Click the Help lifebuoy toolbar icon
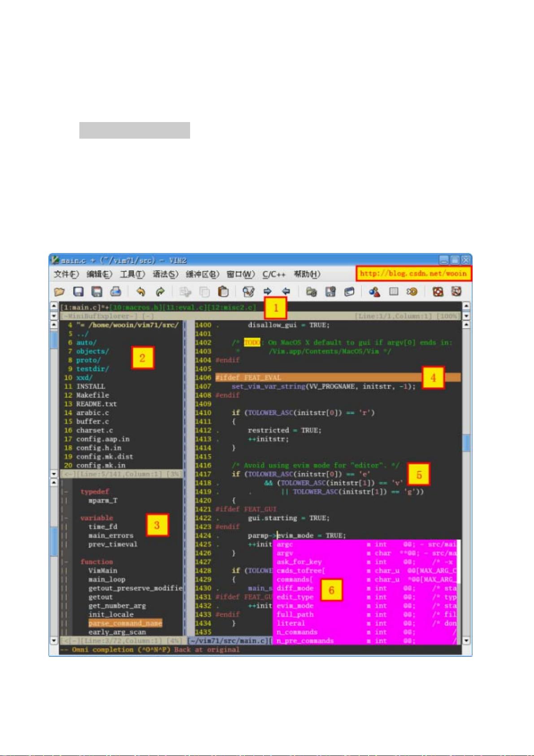Viewport: 534px width, 756px height. point(438,292)
